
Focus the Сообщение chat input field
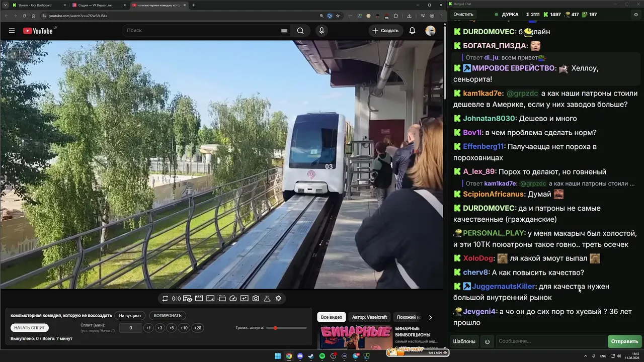pos(551,341)
